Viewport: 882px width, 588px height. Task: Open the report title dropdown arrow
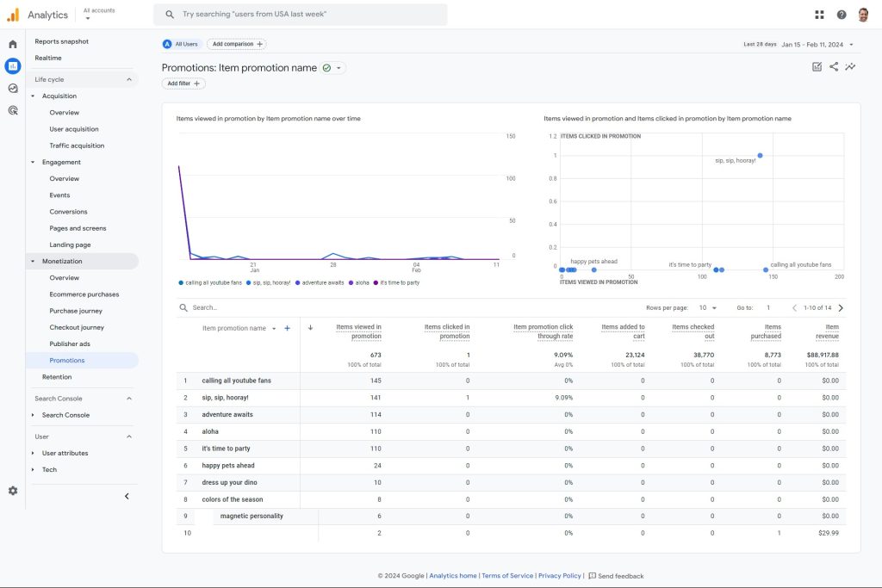click(339, 68)
